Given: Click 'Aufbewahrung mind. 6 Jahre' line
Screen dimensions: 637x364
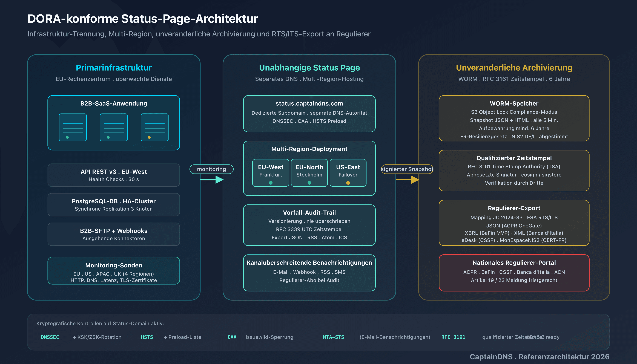Looking at the screenshot, I should (514, 128).
